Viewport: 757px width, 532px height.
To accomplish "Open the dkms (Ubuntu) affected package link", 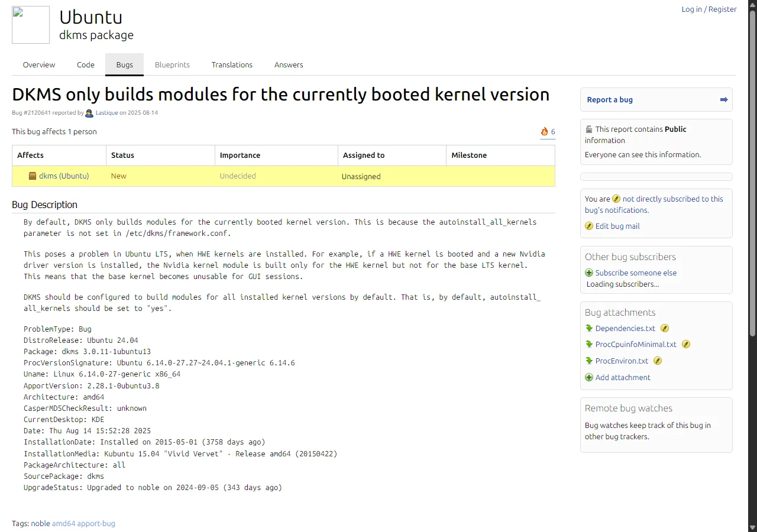I will (x=64, y=176).
